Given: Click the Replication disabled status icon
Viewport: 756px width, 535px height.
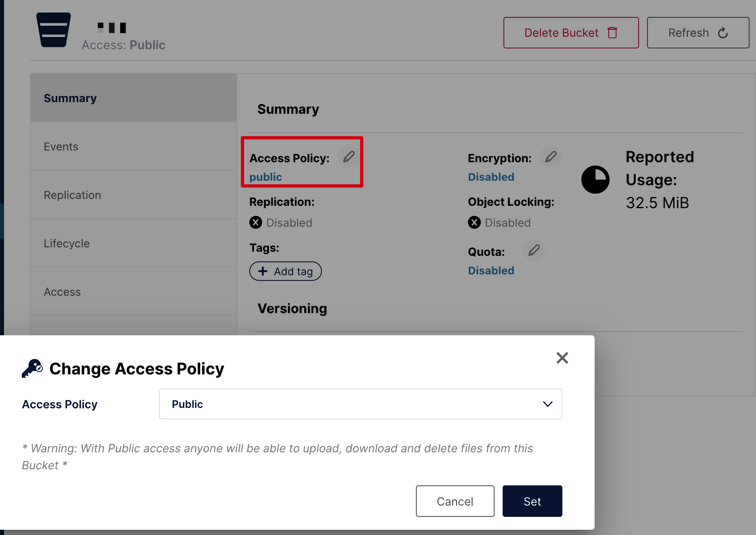Looking at the screenshot, I should point(256,223).
